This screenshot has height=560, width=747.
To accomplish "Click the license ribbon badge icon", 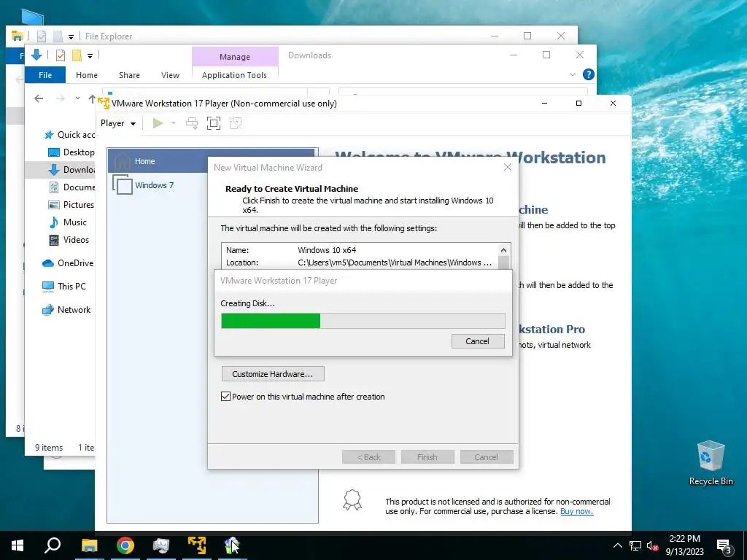I will [352, 500].
